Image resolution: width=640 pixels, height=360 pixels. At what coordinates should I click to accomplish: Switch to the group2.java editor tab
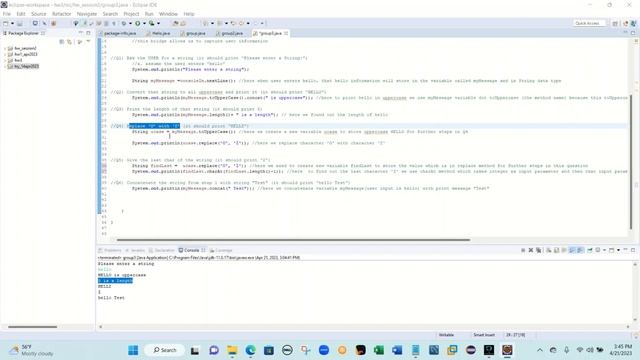[229, 33]
